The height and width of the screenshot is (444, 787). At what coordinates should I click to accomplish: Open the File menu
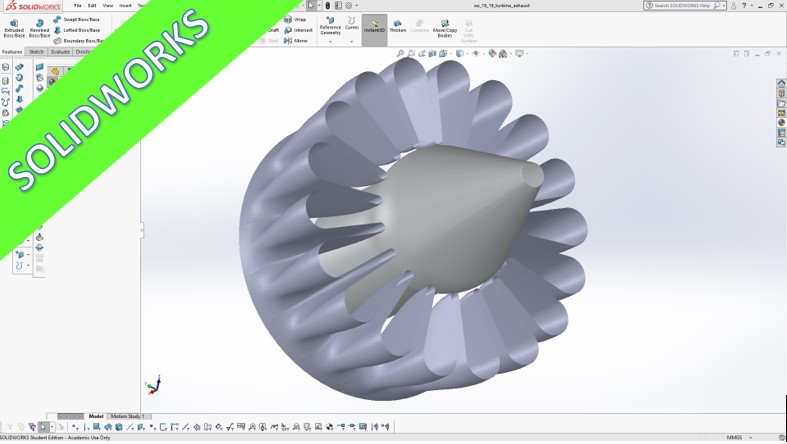click(77, 6)
